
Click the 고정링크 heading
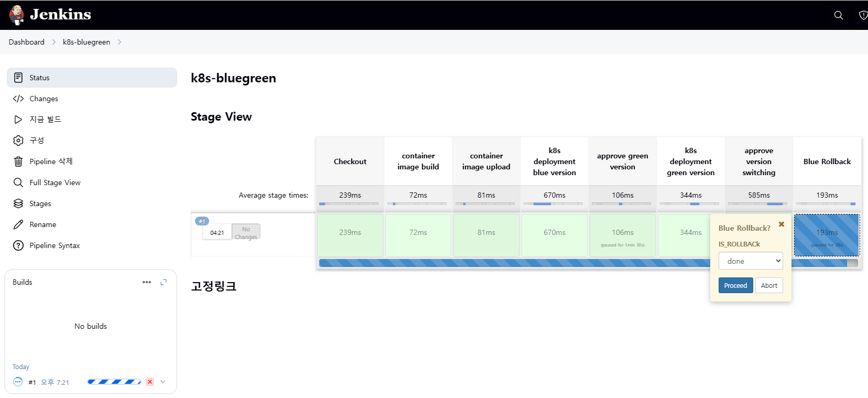coord(214,286)
